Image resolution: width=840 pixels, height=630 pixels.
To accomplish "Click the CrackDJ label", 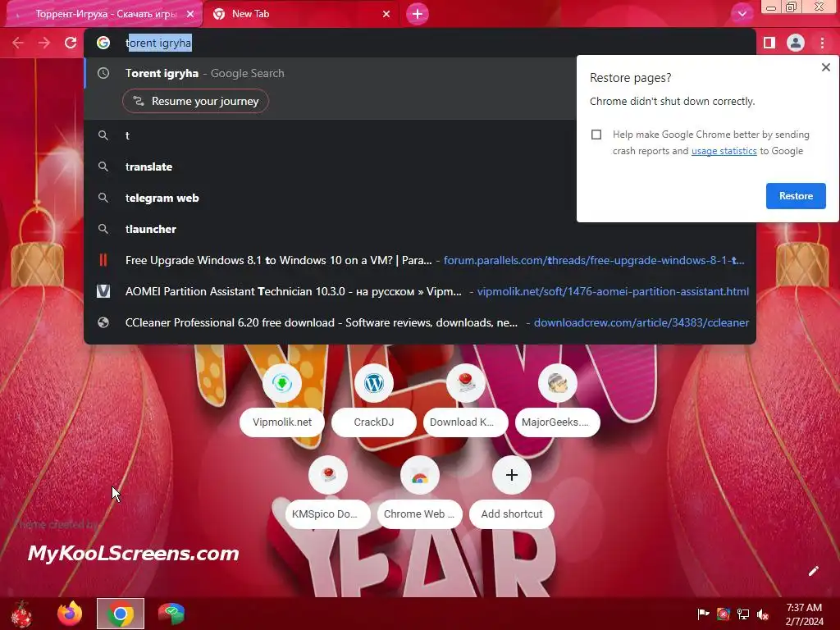I will click(374, 422).
